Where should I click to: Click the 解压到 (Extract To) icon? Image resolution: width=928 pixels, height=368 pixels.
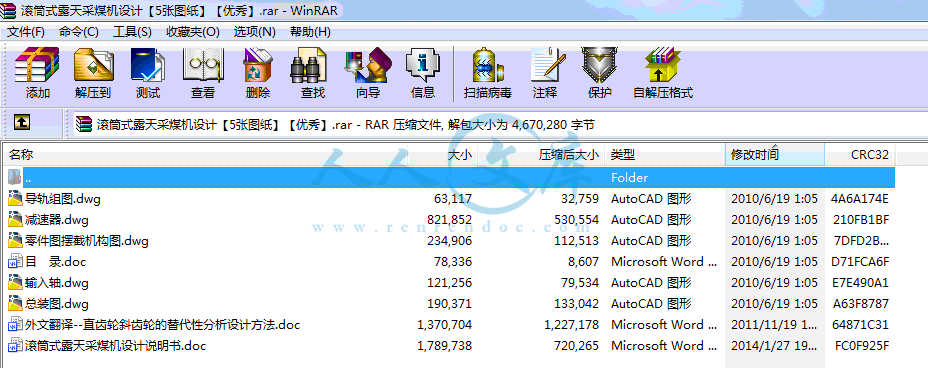[93, 73]
